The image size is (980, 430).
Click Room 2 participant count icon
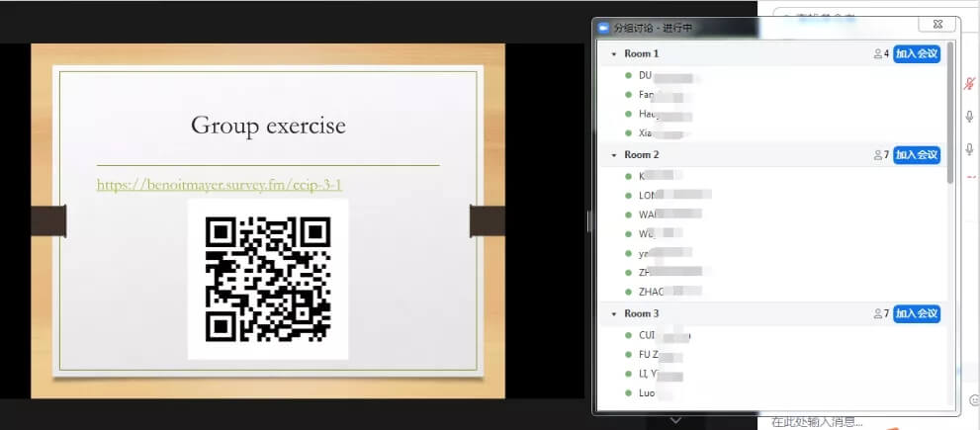tap(877, 155)
